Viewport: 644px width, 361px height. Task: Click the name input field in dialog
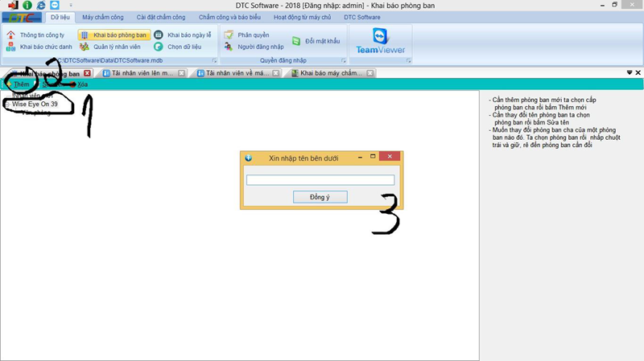click(x=320, y=180)
